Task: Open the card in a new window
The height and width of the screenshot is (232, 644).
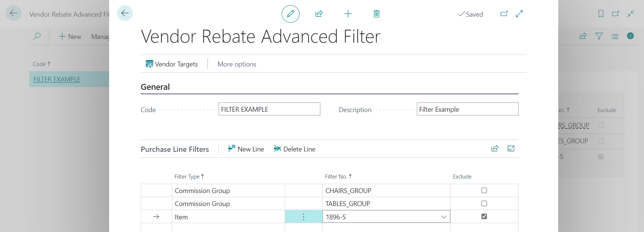Action: 504,14
